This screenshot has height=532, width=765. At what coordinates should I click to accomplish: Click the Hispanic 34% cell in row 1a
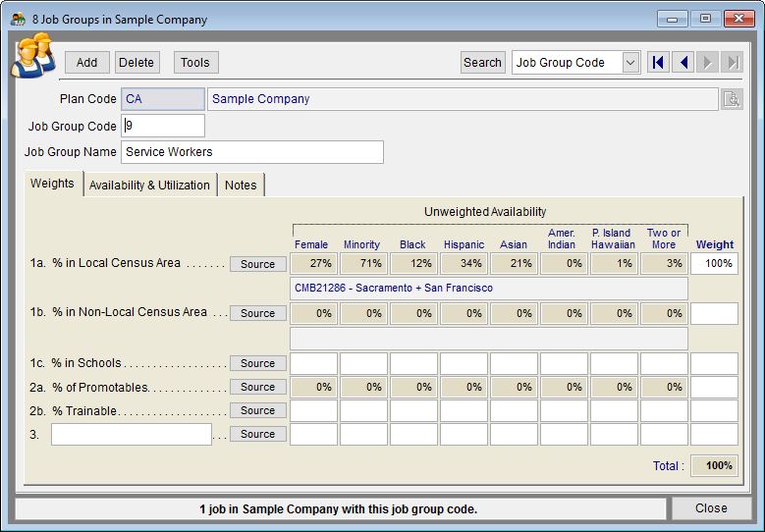pos(464,264)
